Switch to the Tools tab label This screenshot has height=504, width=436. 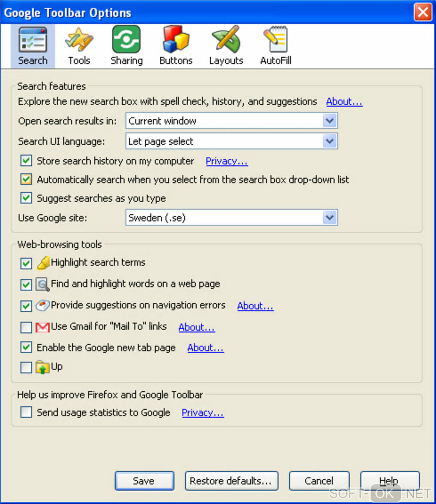pos(79,60)
